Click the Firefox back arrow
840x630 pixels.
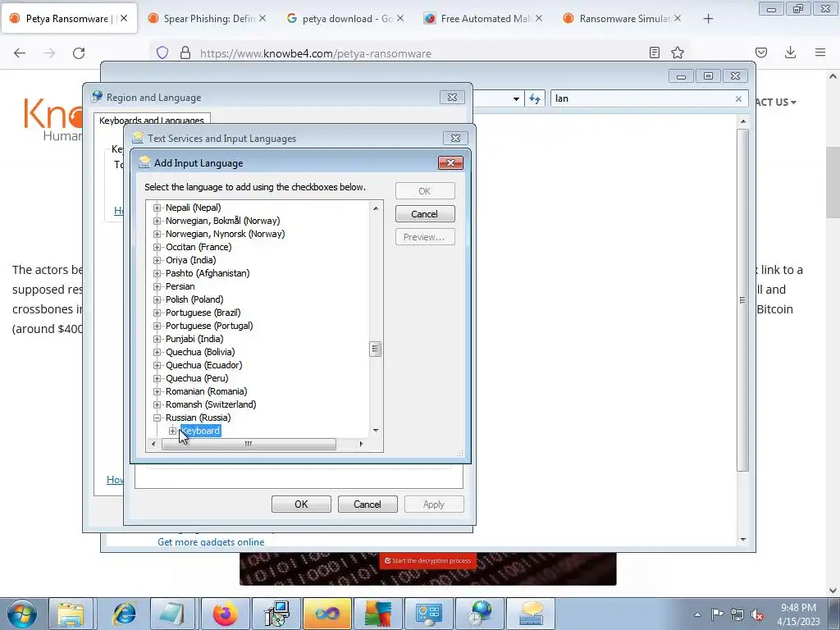[x=20, y=52]
